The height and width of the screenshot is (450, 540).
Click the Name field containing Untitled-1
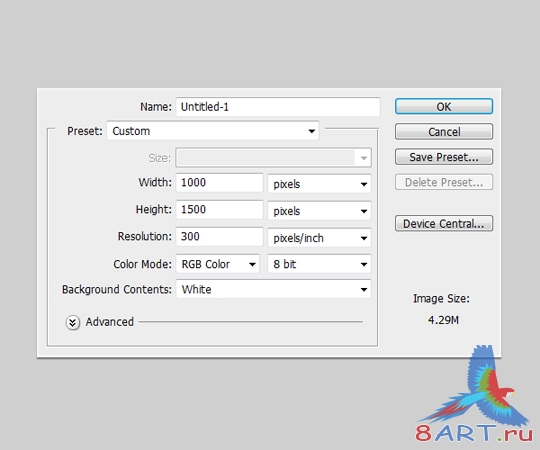tap(278, 107)
